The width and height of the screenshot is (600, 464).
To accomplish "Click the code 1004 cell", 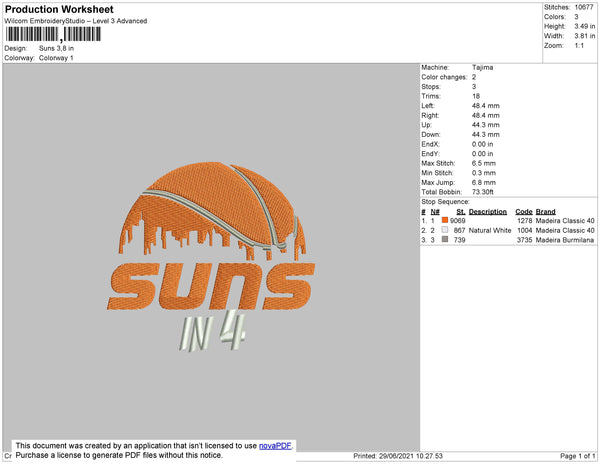I will (524, 230).
